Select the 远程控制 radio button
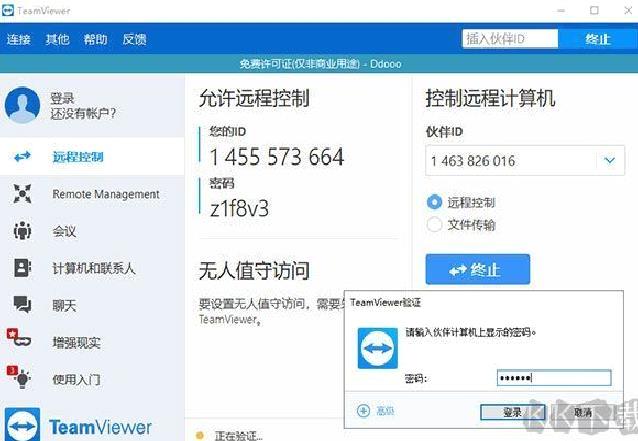Screen dimensions: 638x441 click(434, 202)
